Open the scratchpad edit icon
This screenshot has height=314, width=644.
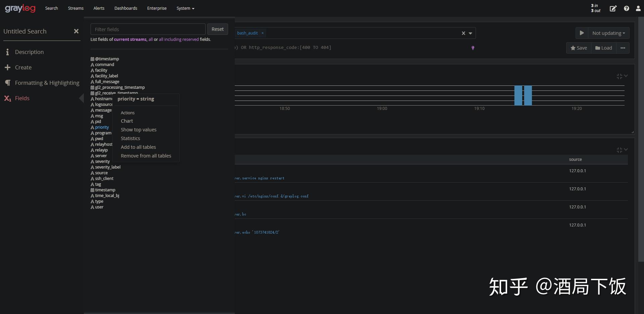[x=613, y=8]
